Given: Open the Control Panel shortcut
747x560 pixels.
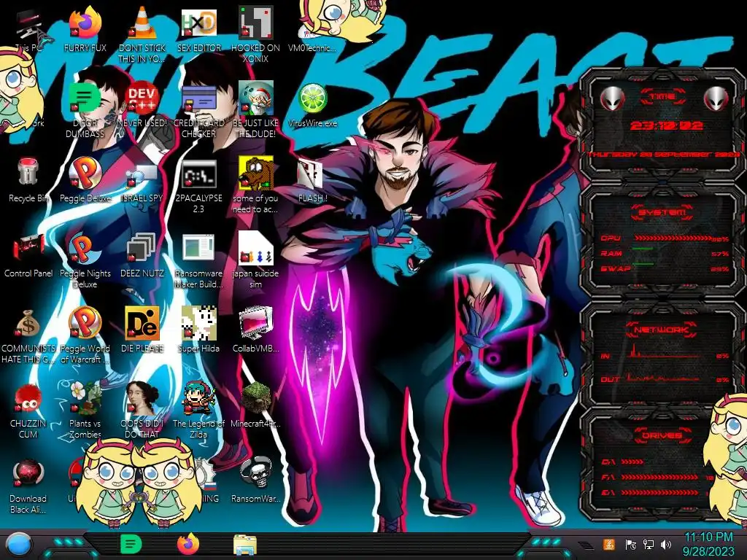Looking at the screenshot, I should click(28, 248).
